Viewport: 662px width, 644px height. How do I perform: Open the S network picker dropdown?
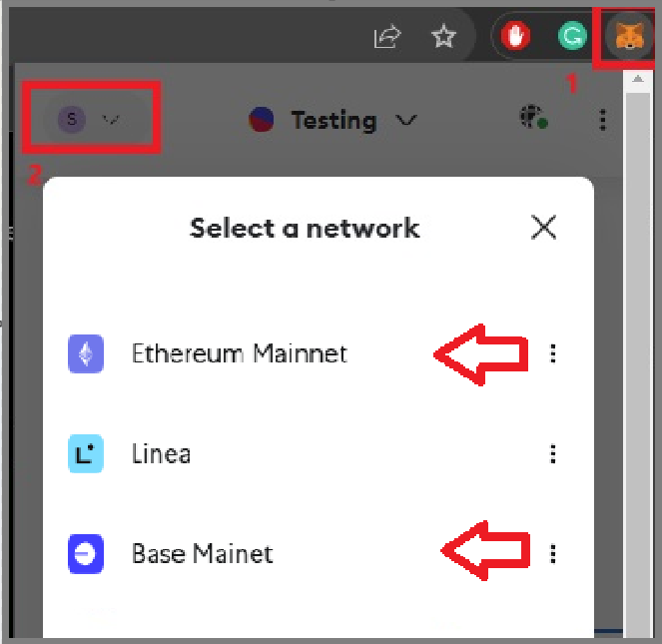point(91,119)
